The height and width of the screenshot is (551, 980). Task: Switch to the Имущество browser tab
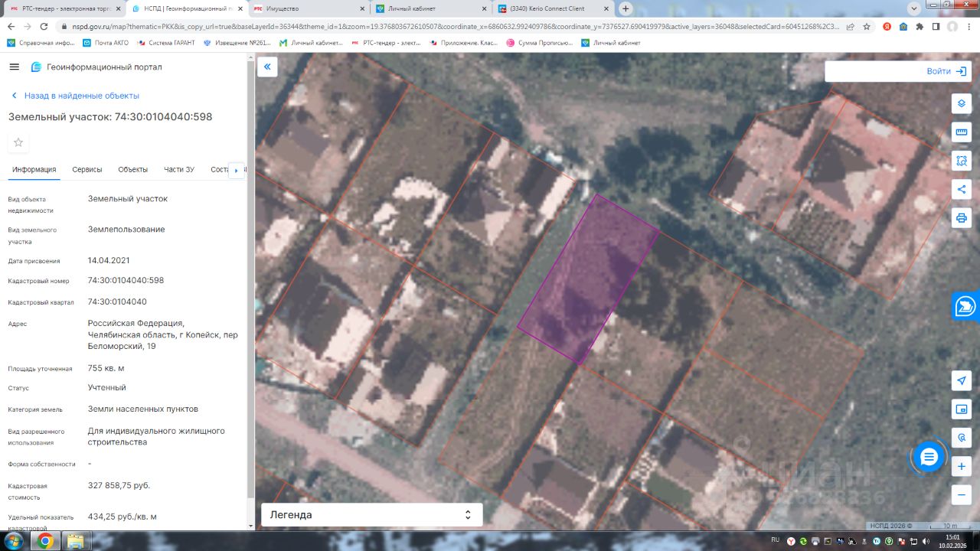[306, 8]
